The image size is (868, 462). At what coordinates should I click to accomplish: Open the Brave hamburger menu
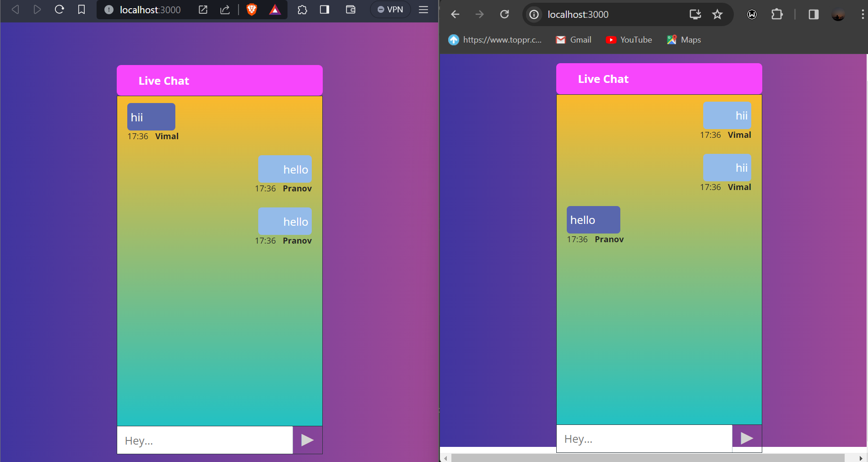(423, 10)
